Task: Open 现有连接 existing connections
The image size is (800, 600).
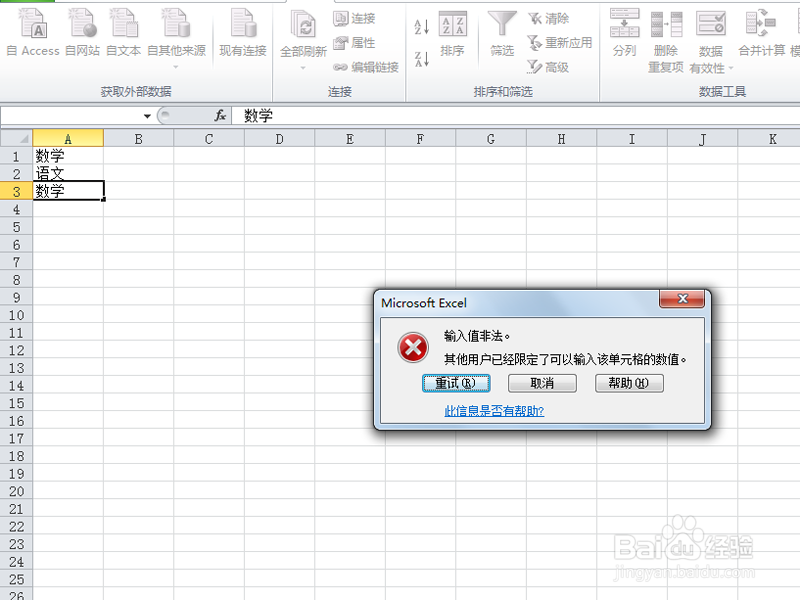Action: coord(243,32)
